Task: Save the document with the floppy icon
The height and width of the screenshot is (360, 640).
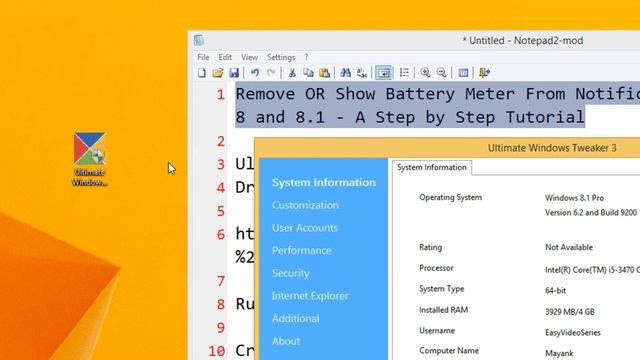Action: (234, 73)
